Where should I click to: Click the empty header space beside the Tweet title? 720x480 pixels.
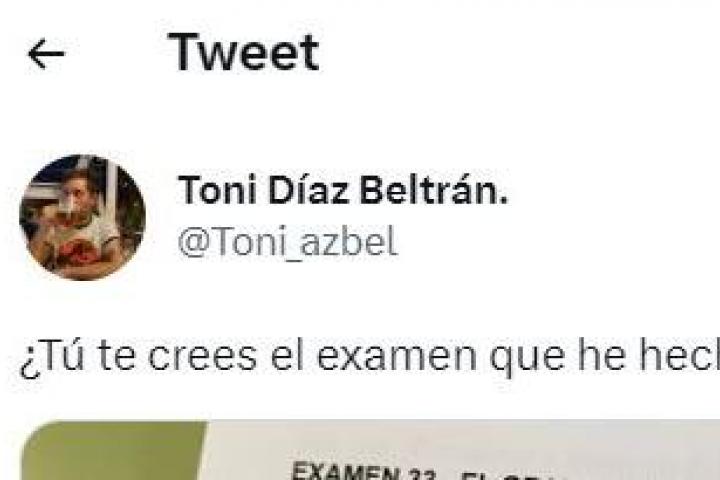(x=519, y=53)
